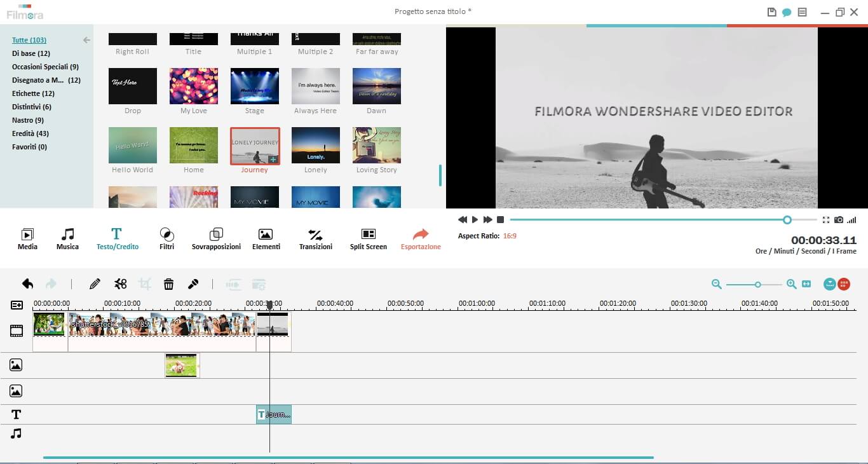Select the Nastro (9) category
Image resolution: width=868 pixels, height=464 pixels.
tap(28, 120)
